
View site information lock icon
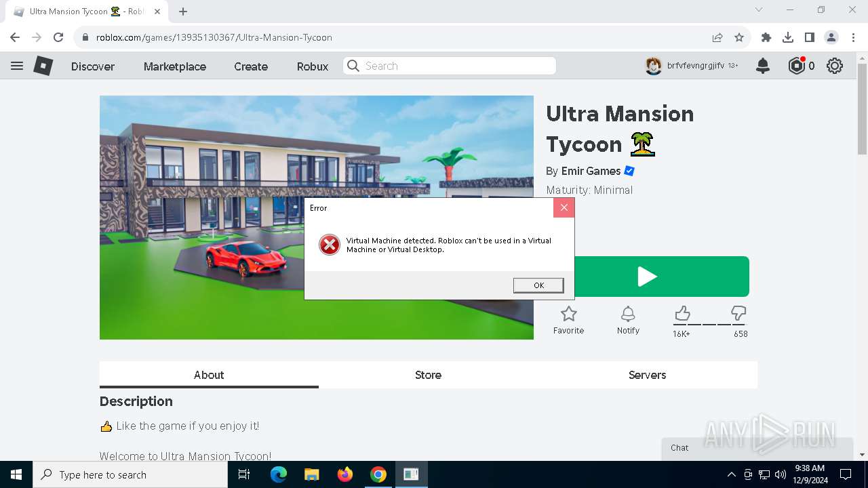85,37
